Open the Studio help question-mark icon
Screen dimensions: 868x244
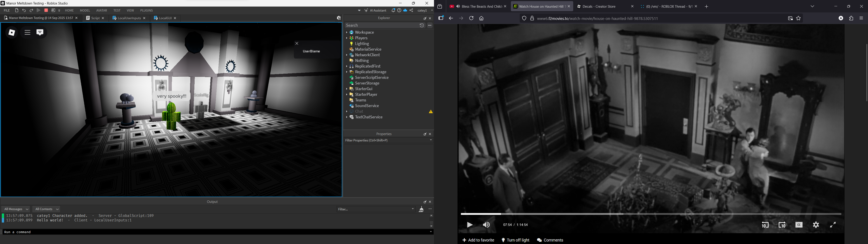399,10
